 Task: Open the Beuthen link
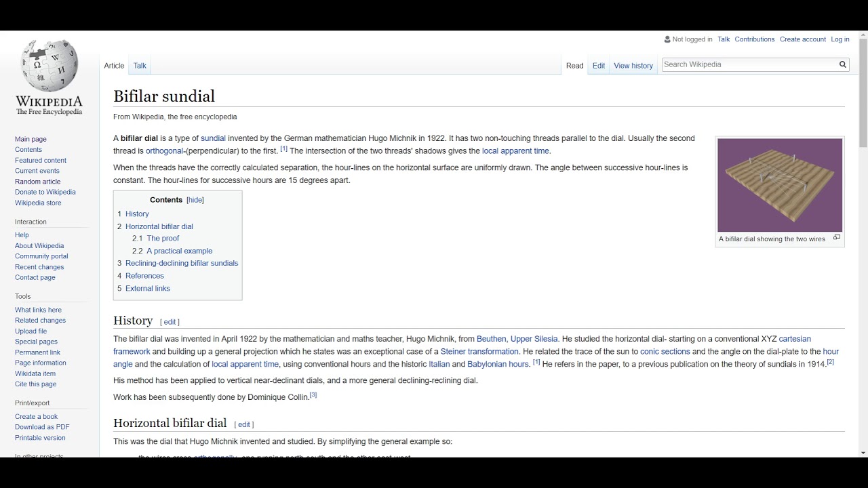pyautogui.click(x=492, y=339)
